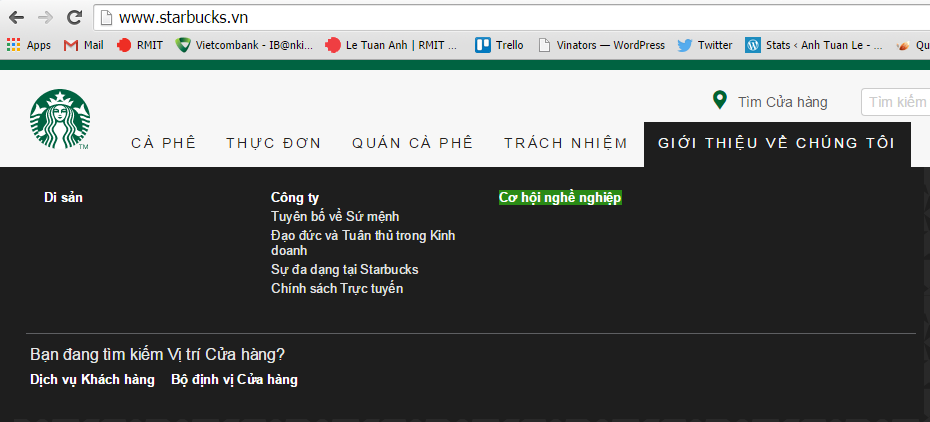Expand the QUÁN CÀ PHÊ menu
The height and width of the screenshot is (422, 930).
click(x=412, y=143)
